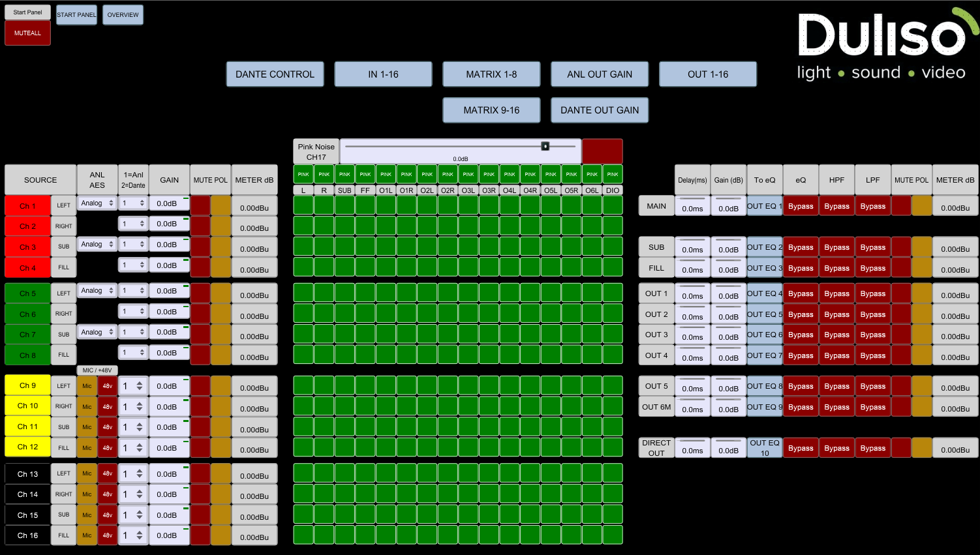
Task: Switch to the MATRIX 9-16 page
Action: click(x=491, y=110)
